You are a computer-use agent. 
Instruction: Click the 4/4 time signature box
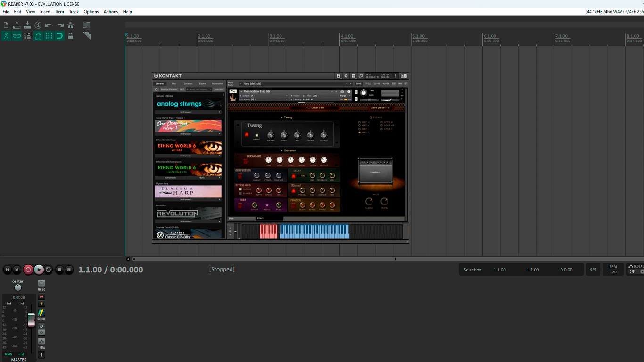[593, 270]
